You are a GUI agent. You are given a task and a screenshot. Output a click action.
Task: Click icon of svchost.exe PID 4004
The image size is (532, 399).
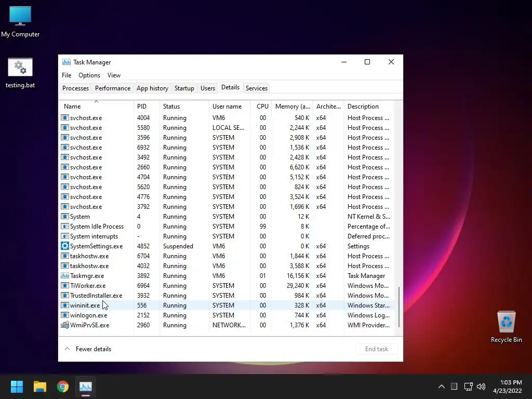pyautogui.click(x=65, y=118)
